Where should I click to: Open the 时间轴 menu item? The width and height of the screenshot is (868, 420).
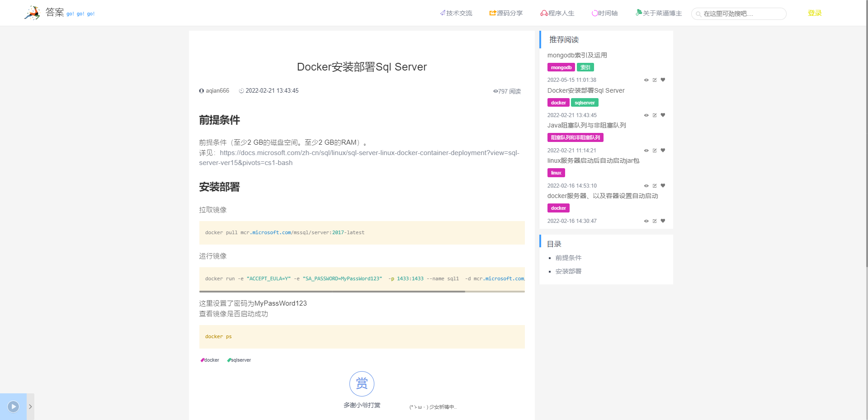point(604,13)
